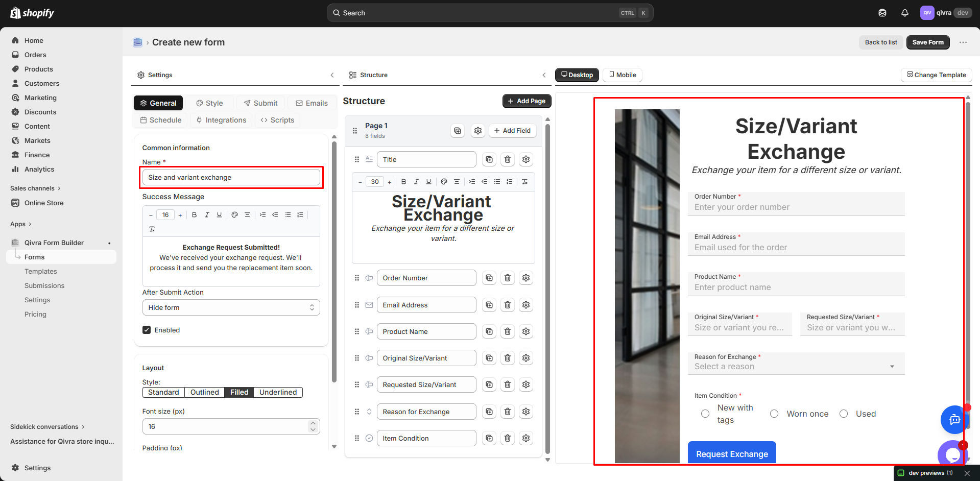Open the more actions ellipsis menu
Image resolution: width=980 pixels, height=481 pixels.
[x=963, y=42]
